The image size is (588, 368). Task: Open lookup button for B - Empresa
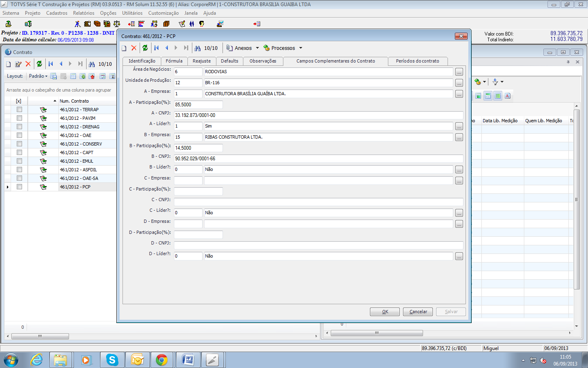point(459,137)
